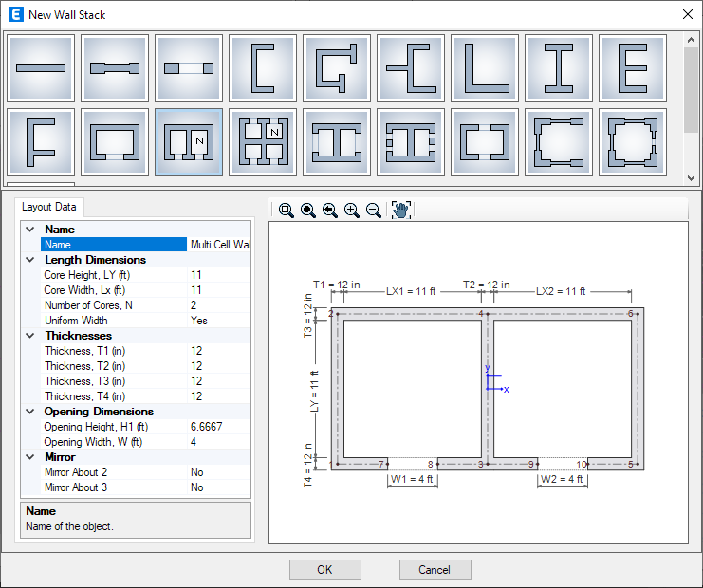The height and width of the screenshot is (588, 703).
Task: Click the template list scroll up arrow
Action: tap(691, 40)
